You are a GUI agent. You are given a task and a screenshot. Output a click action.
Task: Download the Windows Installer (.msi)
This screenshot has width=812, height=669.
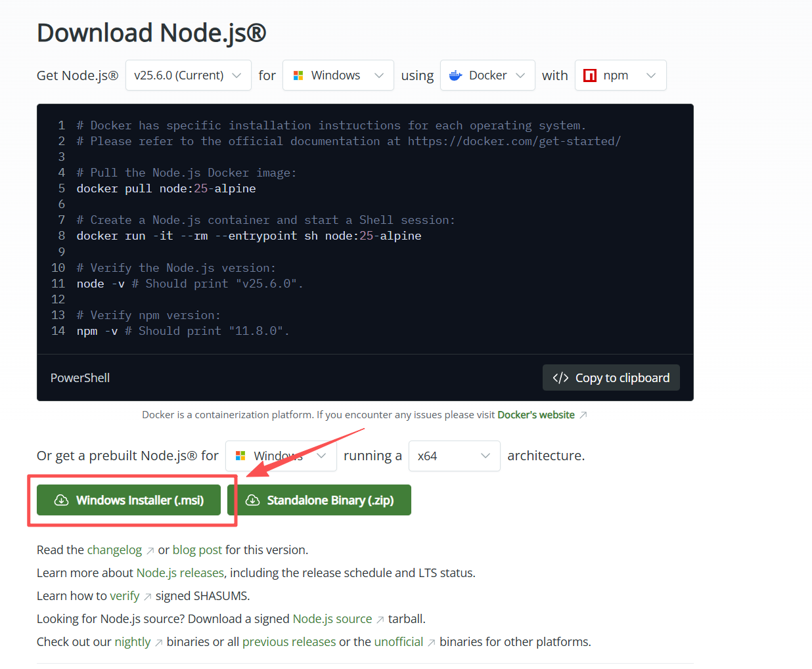pyautogui.click(x=129, y=500)
